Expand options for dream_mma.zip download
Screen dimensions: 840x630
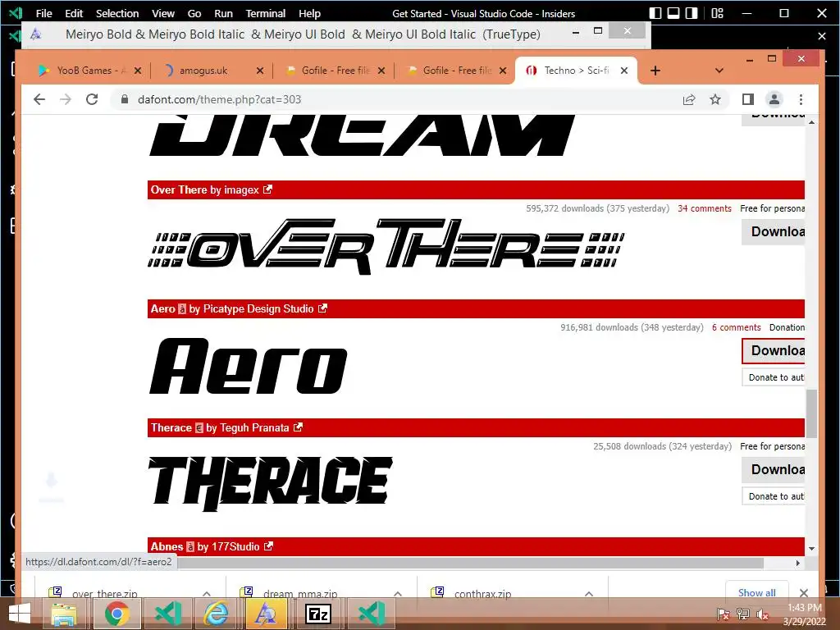(398, 594)
